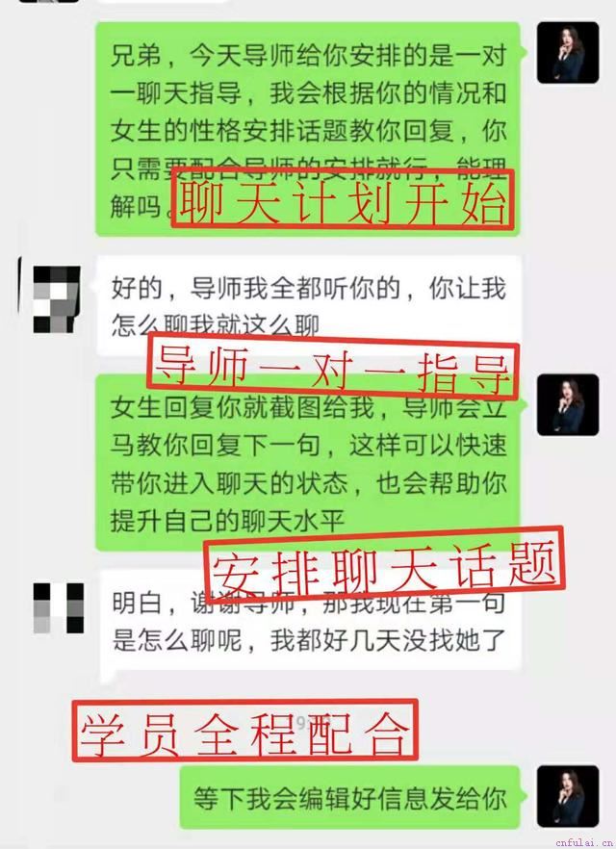Screen dimensions: 616x849
Task: Click the red banner '安排聊天话题'
Action: pyautogui.click(x=384, y=566)
